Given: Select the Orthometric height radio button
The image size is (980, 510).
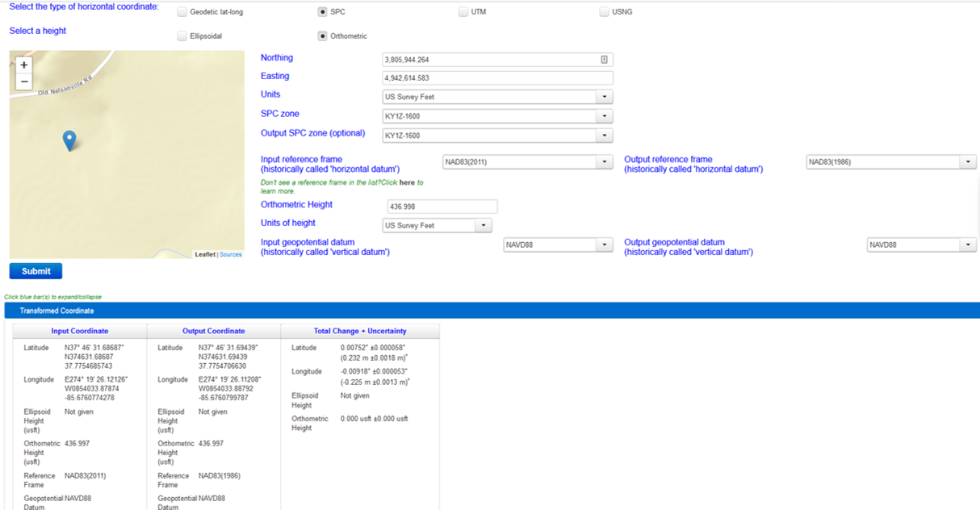Looking at the screenshot, I should click(x=322, y=36).
